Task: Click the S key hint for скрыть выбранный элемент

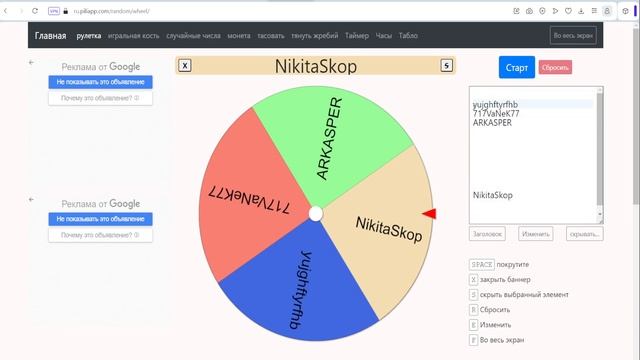Action: point(473,295)
